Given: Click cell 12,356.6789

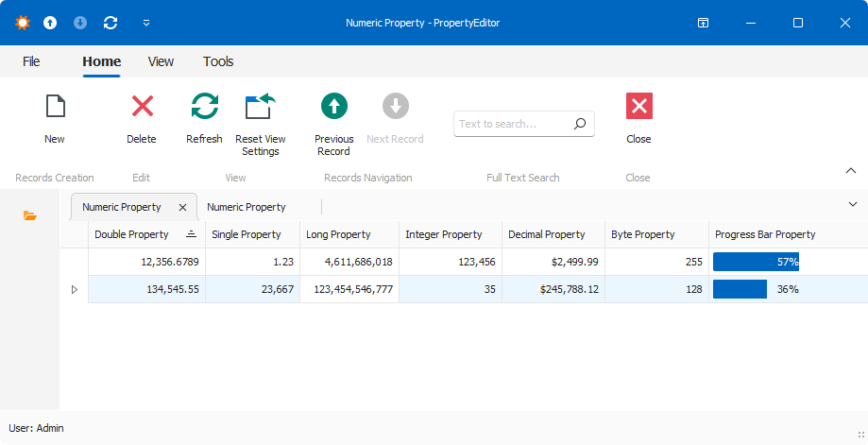Looking at the screenshot, I should pos(146,262).
